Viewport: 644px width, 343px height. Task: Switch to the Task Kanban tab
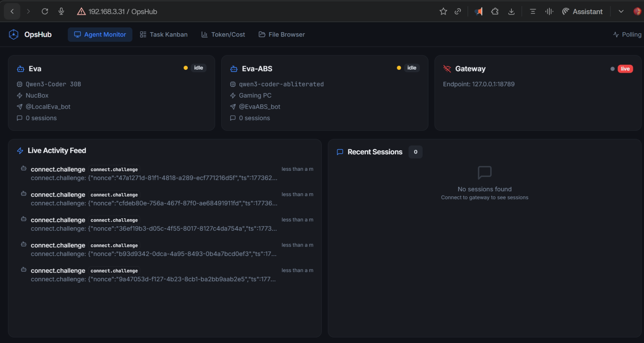[164, 34]
